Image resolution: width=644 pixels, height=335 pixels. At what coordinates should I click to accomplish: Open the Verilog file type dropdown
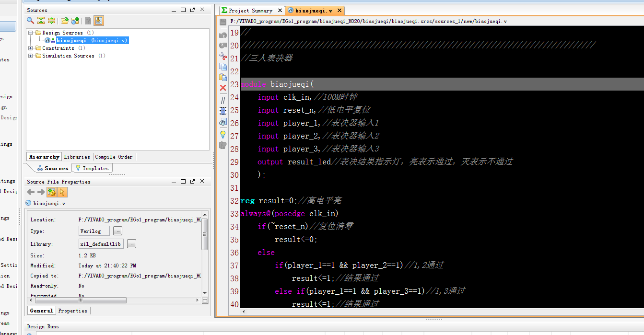click(117, 231)
